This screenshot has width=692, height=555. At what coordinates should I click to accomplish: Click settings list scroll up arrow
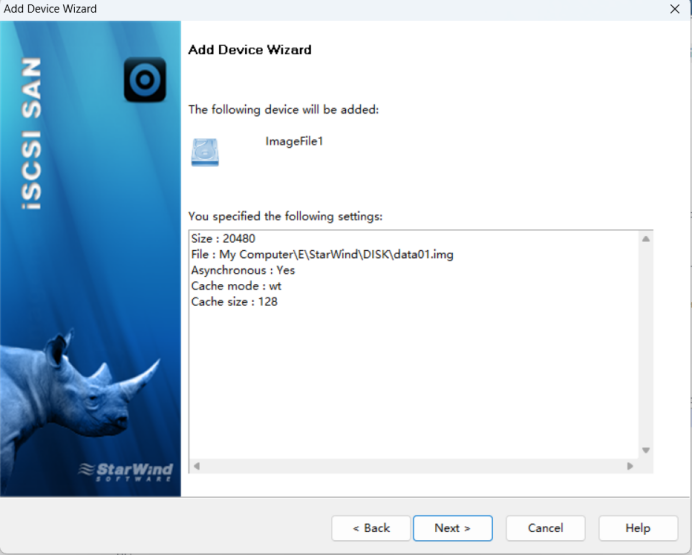point(646,239)
